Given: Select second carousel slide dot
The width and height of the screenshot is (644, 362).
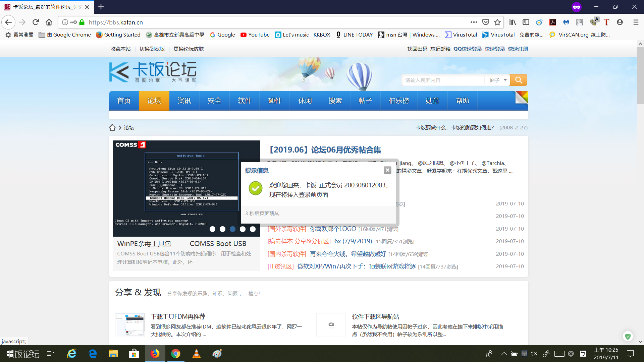Looking at the screenshot, I should click(222, 229).
